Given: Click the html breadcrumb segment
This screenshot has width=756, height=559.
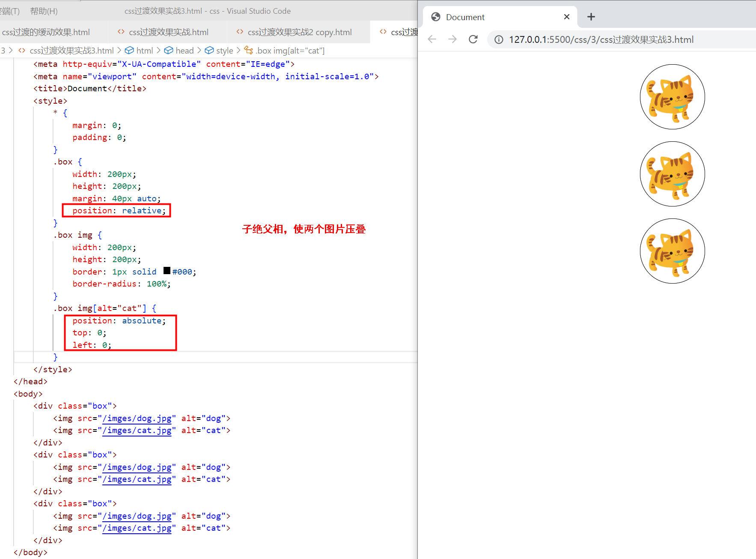Looking at the screenshot, I should point(145,51).
